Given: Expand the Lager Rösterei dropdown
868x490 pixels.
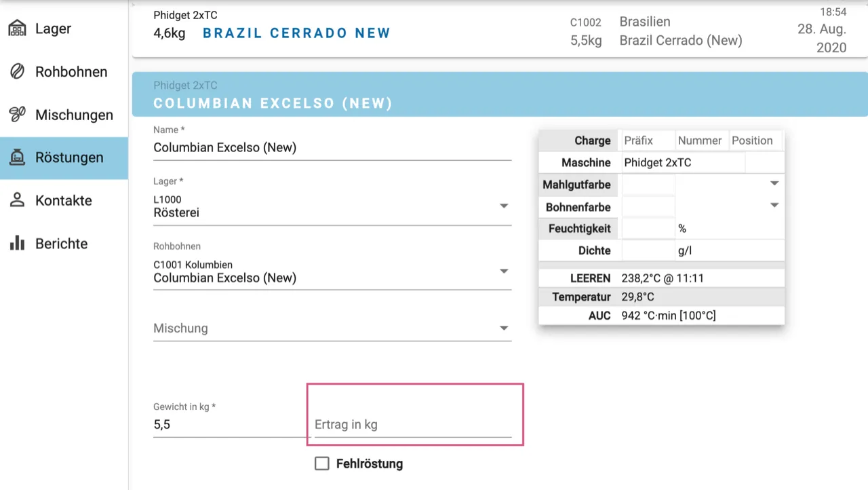Looking at the screenshot, I should coord(503,206).
